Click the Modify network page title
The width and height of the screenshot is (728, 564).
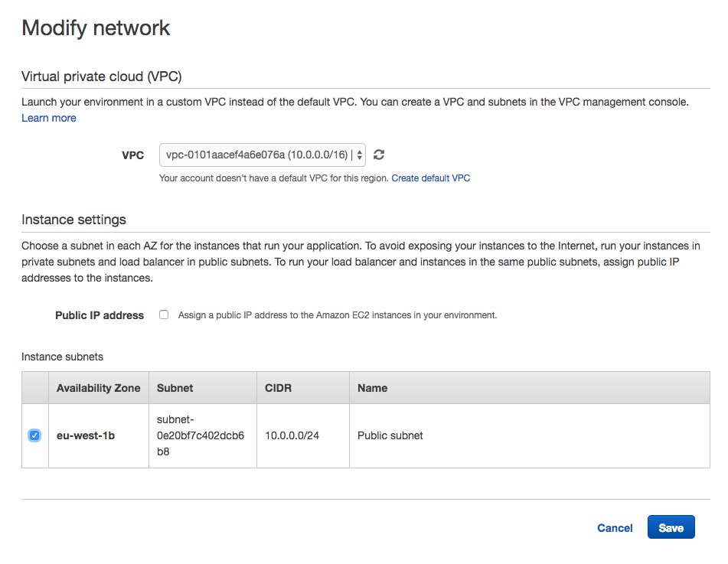96,28
